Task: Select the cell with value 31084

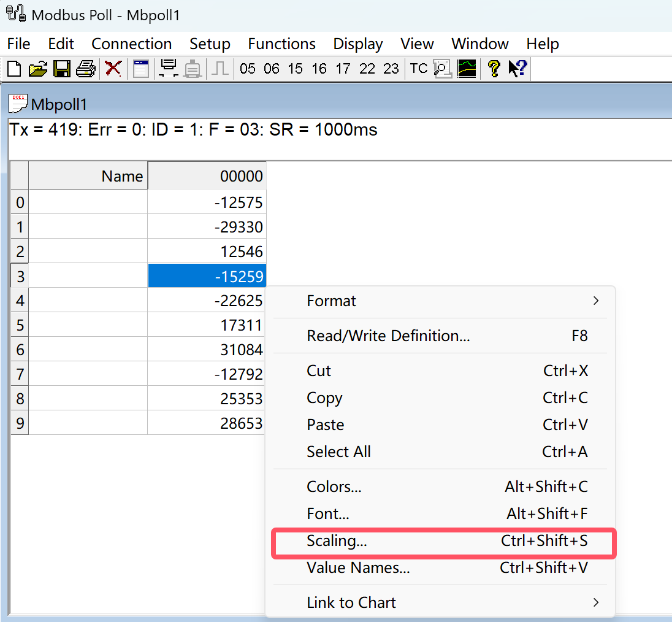Action: click(x=207, y=349)
